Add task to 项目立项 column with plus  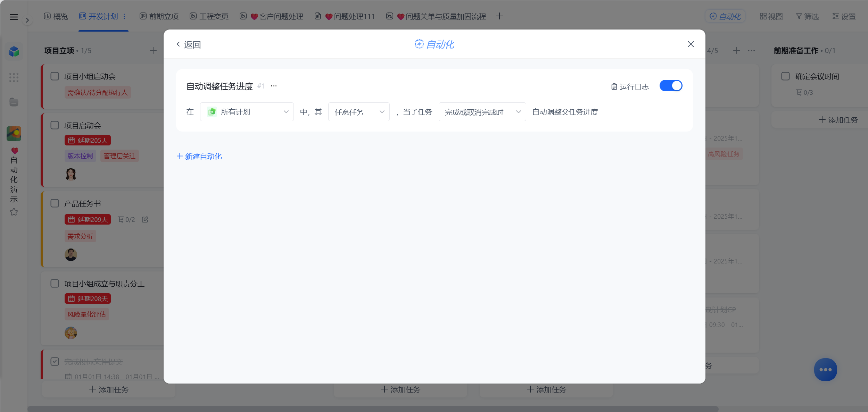coord(153,50)
